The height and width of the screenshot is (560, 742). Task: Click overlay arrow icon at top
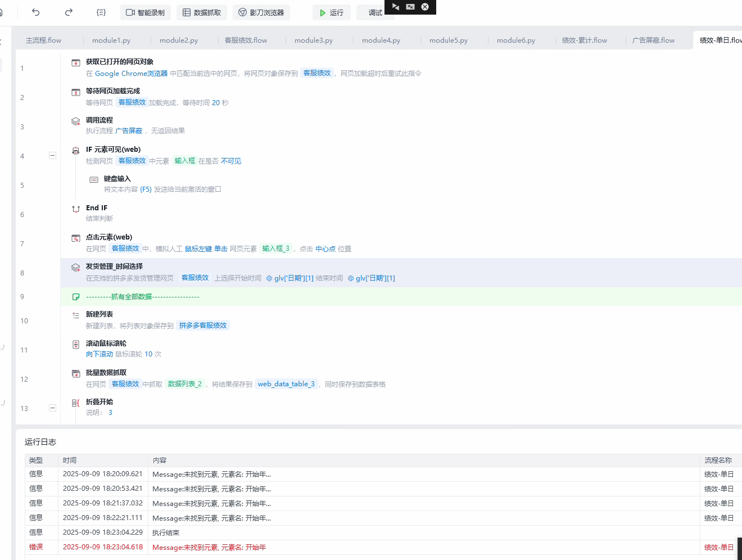pyautogui.click(x=396, y=7)
